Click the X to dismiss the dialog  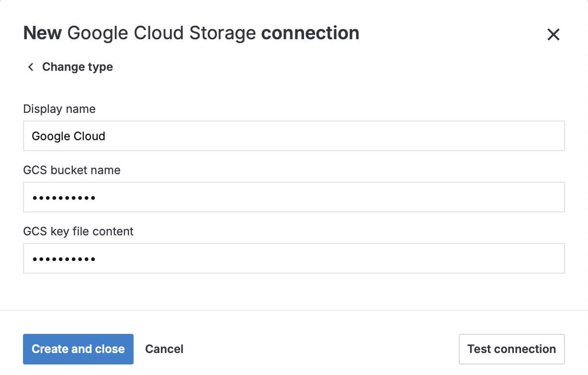pyautogui.click(x=553, y=34)
